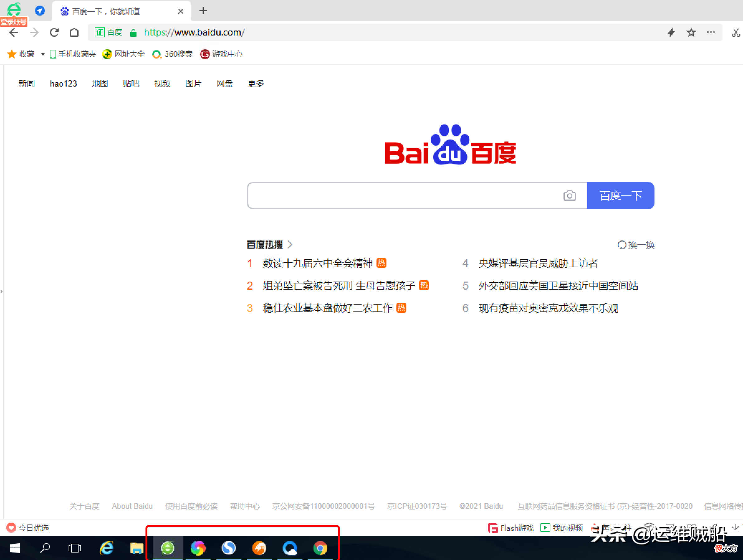
Task: Click the Baidu logo image
Action: coord(450,145)
